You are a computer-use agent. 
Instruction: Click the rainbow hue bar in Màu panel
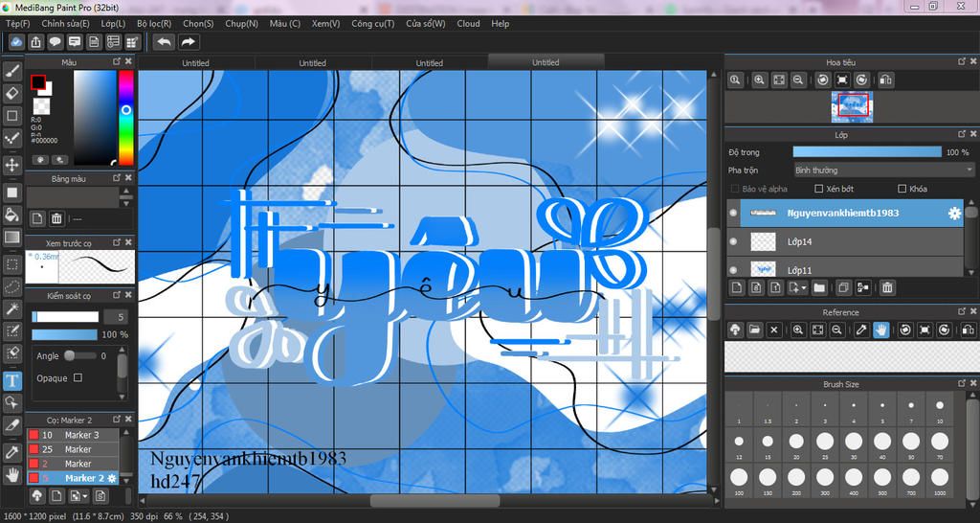[x=126, y=118]
